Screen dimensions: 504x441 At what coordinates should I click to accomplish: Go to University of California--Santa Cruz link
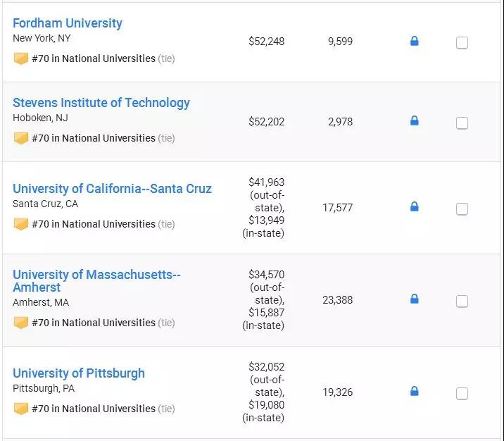pyautogui.click(x=112, y=189)
